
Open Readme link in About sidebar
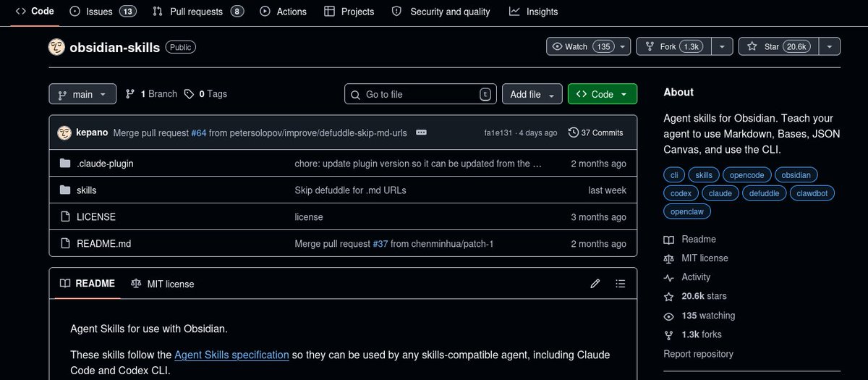click(690, 240)
